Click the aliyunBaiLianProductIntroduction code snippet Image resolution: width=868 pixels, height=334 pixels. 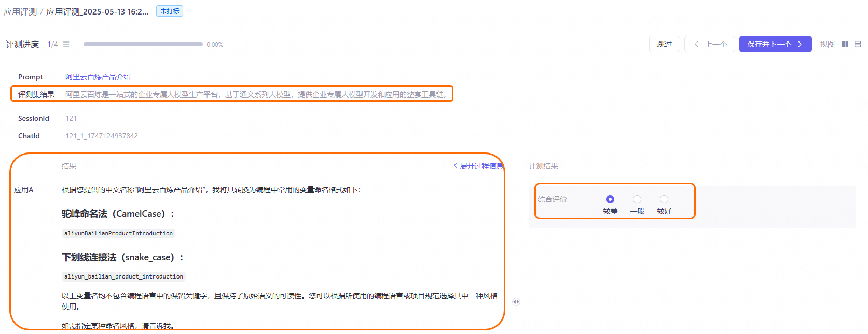118,233
